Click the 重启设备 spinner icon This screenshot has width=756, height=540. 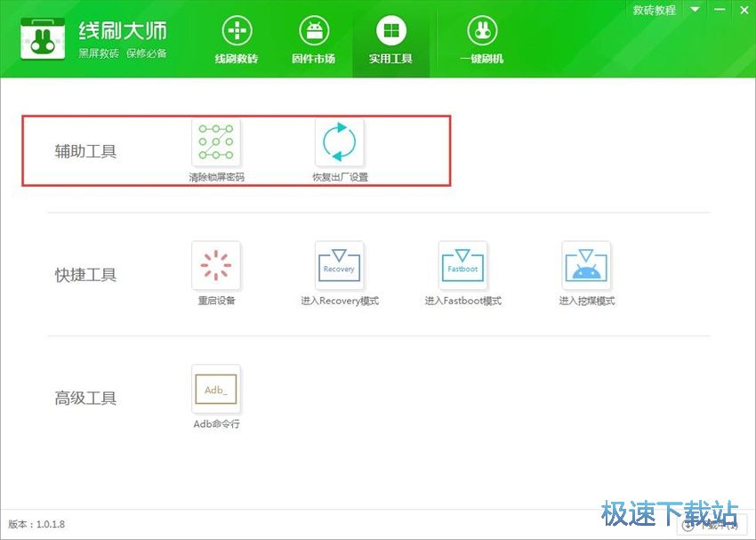(216, 266)
